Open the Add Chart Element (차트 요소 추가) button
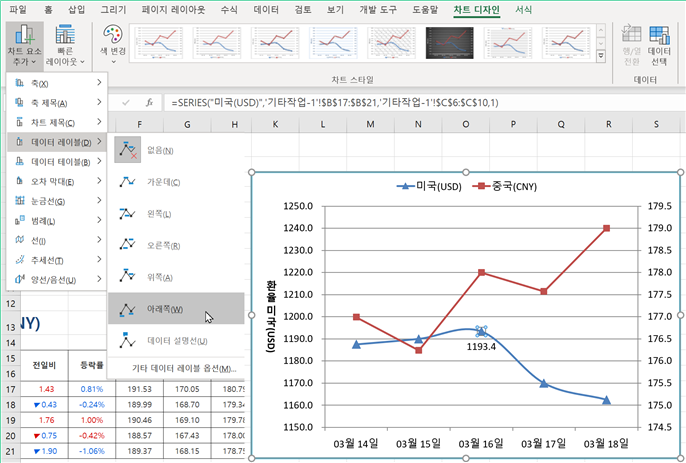Image resolution: width=686 pixels, height=463 pixels. pos(24,45)
